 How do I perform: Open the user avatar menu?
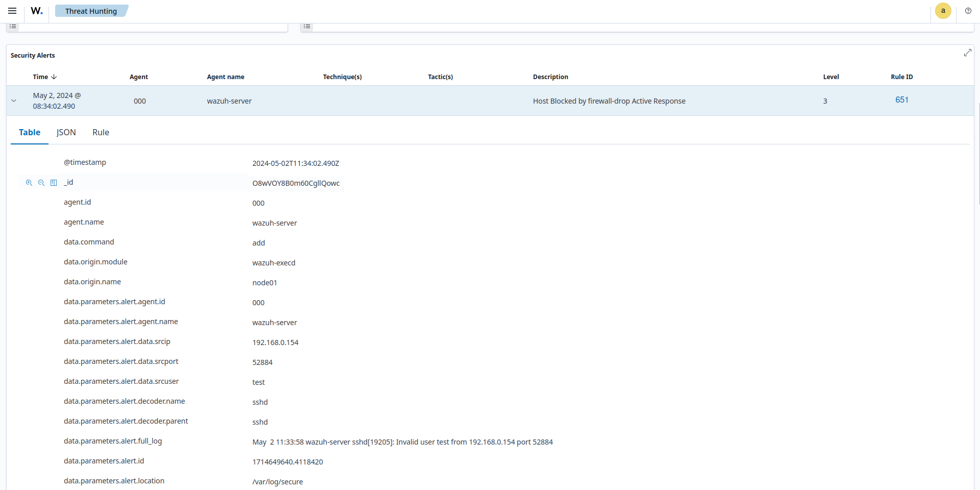tap(943, 11)
